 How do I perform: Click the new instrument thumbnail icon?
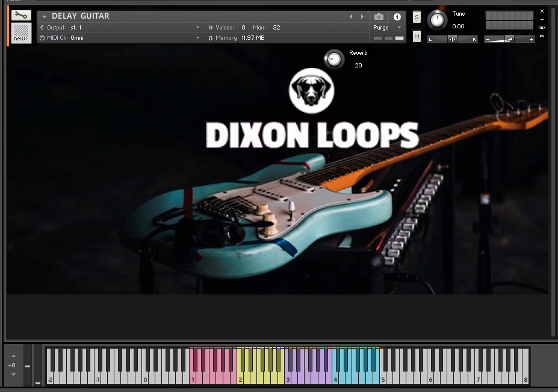[x=21, y=33]
